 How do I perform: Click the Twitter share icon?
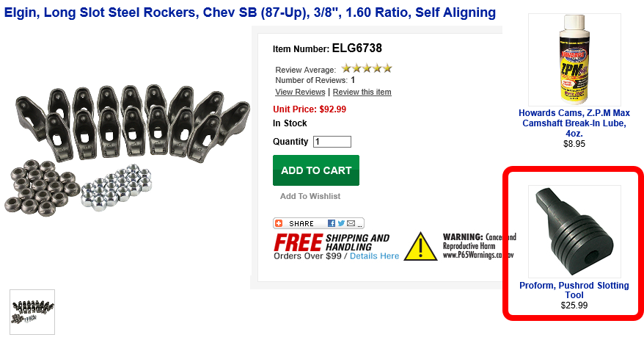341,223
